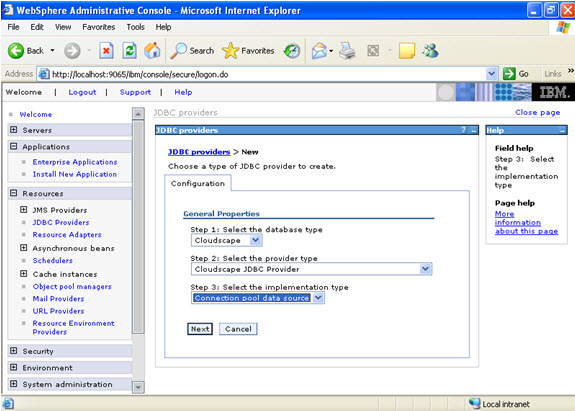This screenshot has height=411, width=575.
Task: Click the Close page link
Action: 538,112
